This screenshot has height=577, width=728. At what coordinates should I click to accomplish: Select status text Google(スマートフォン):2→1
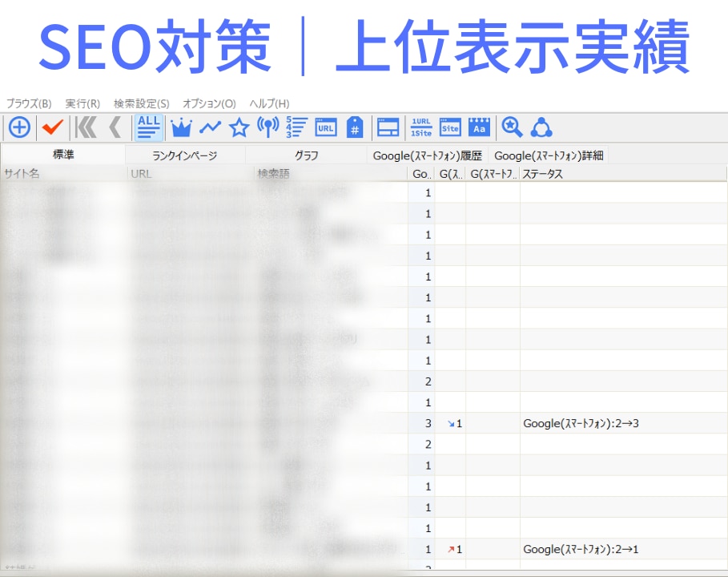[581, 549]
